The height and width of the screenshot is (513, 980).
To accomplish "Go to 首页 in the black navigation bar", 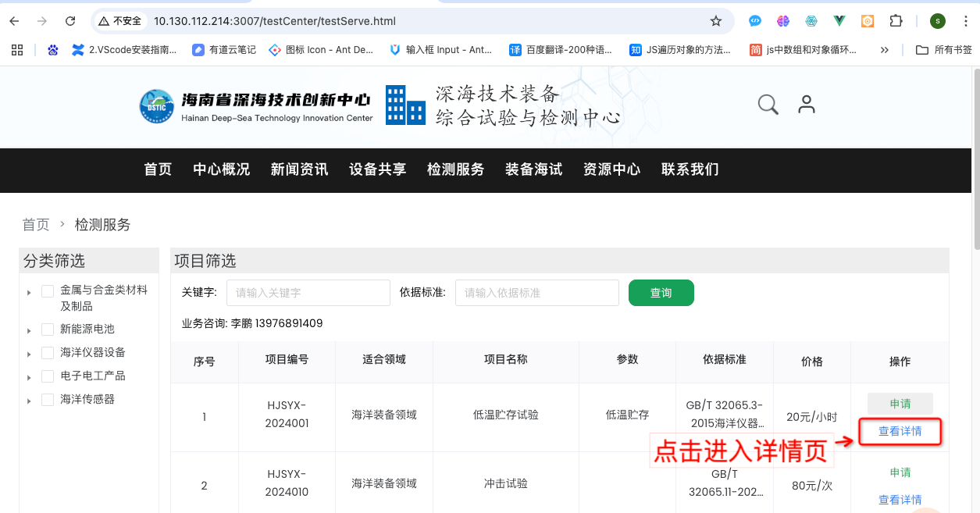I will tap(158, 169).
